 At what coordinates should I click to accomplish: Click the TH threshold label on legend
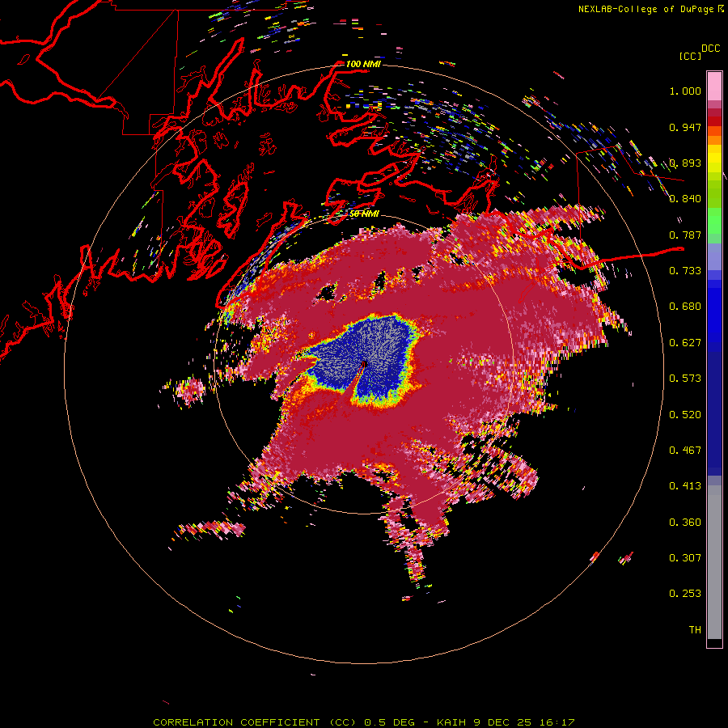pyautogui.click(x=695, y=630)
